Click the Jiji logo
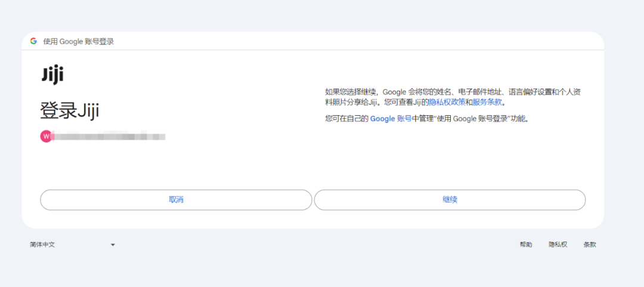 click(x=52, y=75)
